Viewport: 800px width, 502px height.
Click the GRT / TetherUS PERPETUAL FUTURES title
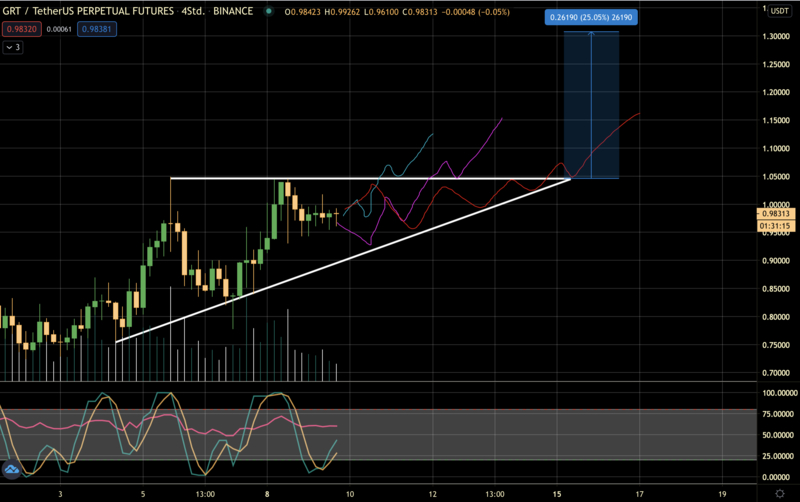tap(88, 11)
